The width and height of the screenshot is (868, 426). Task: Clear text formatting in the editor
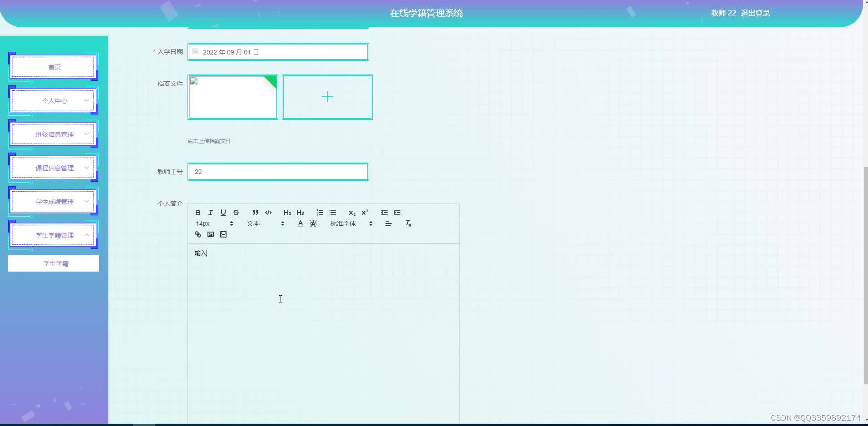pos(408,223)
